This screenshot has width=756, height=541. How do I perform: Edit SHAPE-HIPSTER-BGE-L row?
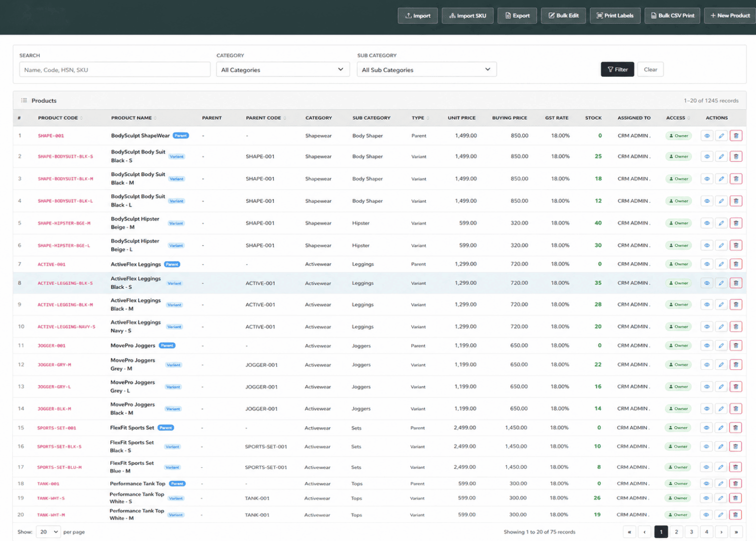721,245
